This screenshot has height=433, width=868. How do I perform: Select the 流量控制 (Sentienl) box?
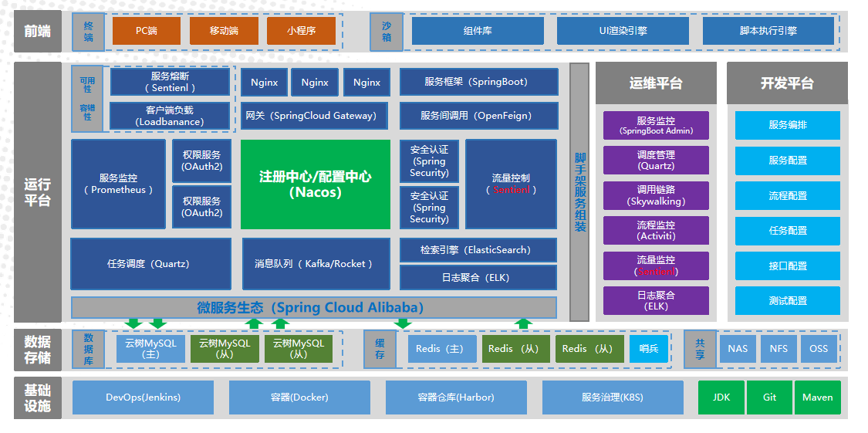511,184
